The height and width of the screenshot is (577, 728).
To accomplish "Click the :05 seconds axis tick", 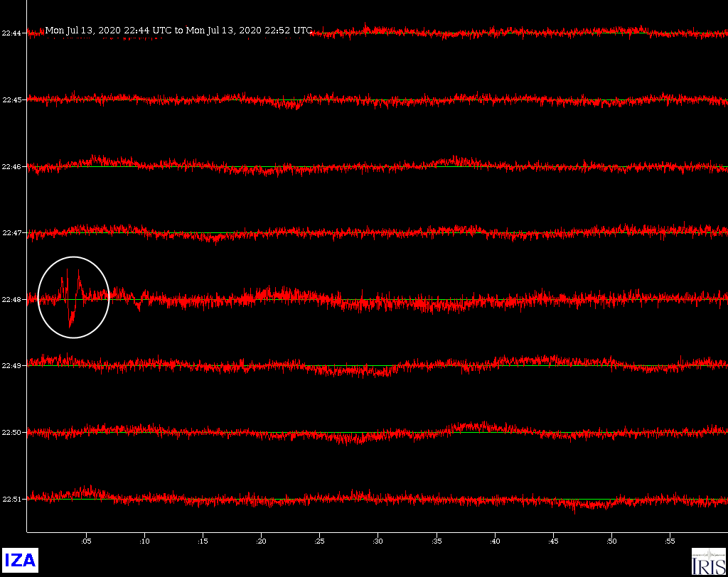I will tap(85, 541).
